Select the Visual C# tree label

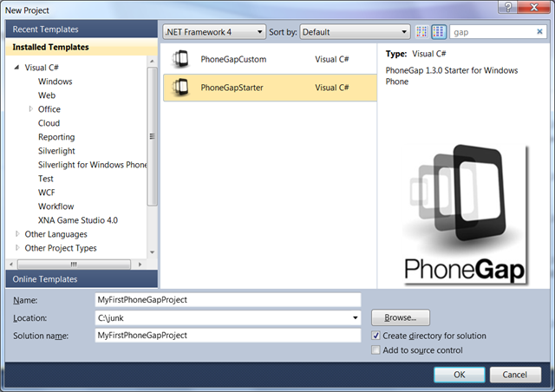click(42, 68)
